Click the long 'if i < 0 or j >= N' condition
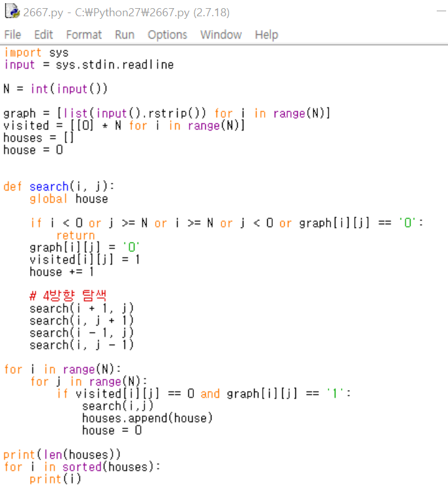448x492 pixels. pyautogui.click(x=227, y=223)
